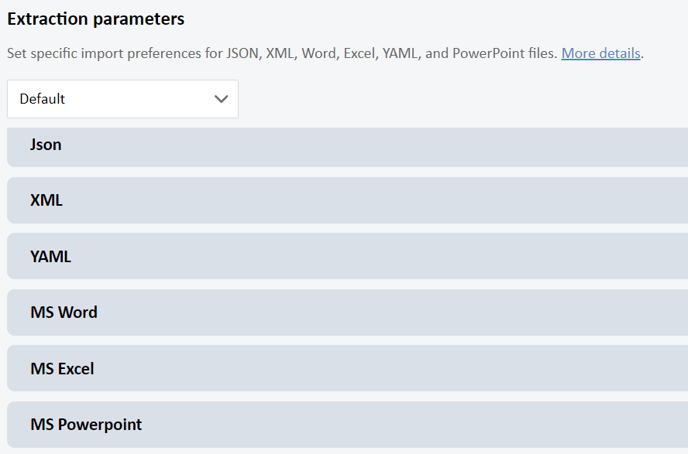Click the YAML label text

(50, 256)
